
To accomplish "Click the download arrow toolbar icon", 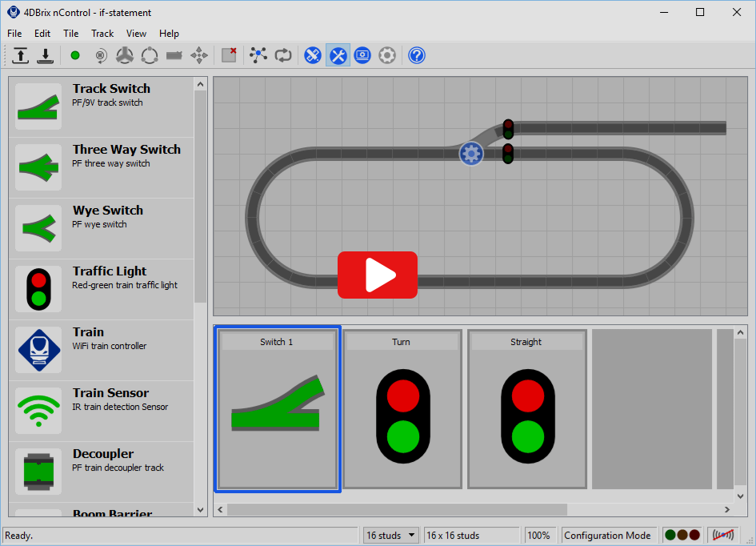I will pos(46,55).
